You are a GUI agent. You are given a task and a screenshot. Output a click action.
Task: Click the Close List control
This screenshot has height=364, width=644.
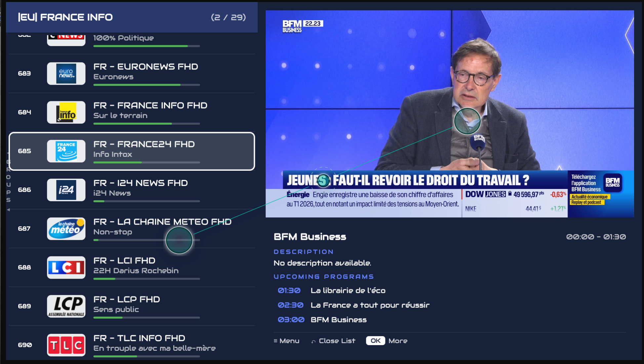coord(333,341)
